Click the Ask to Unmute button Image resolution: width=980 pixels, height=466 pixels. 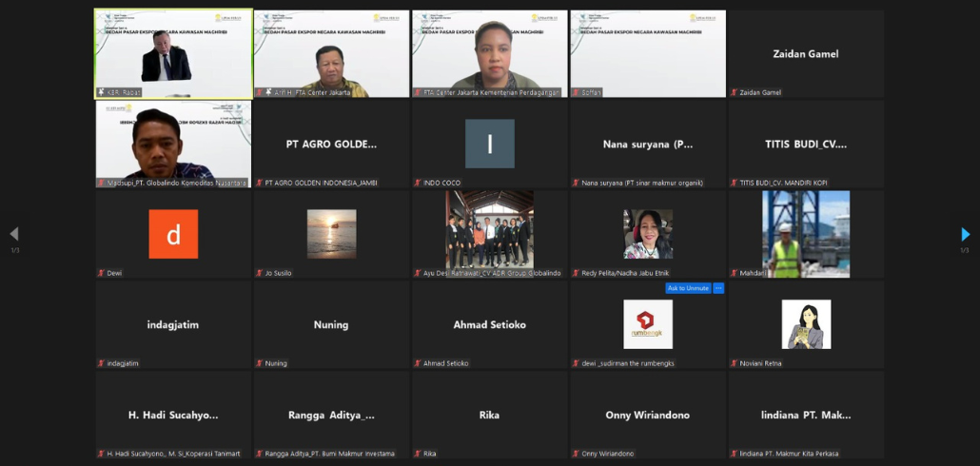click(688, 288)
